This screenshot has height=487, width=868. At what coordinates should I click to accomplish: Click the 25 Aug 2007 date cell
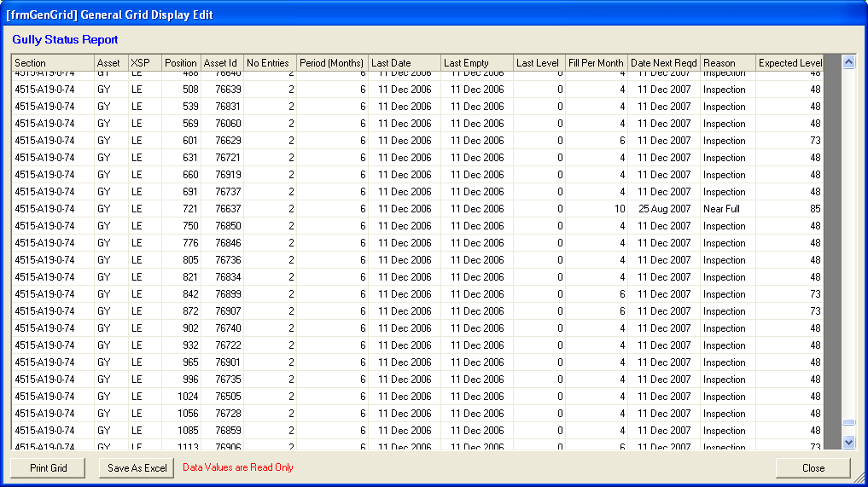(664, 209)
